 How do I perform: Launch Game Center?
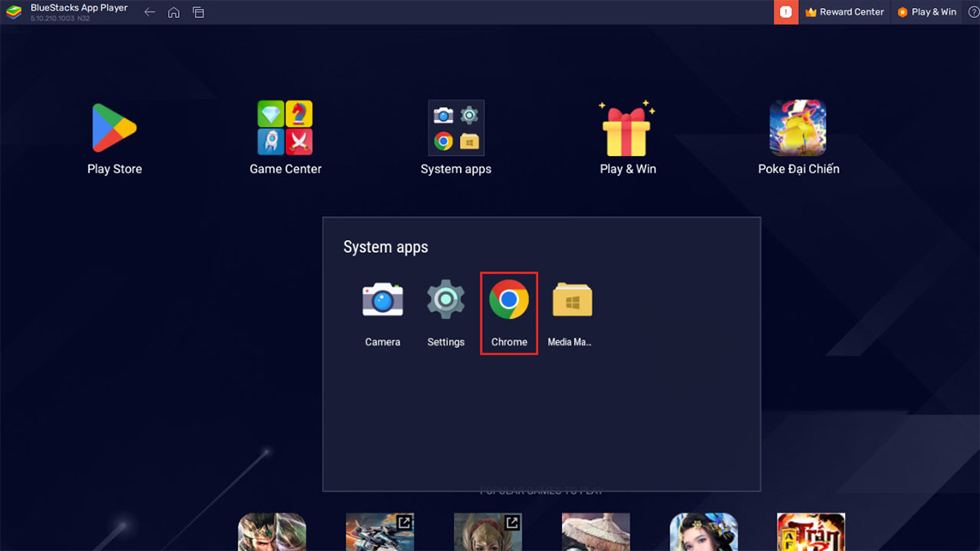pos(285,129)
